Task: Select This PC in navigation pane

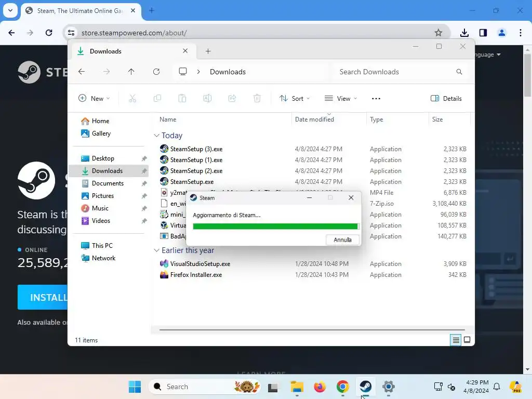Action: point(102,245)
